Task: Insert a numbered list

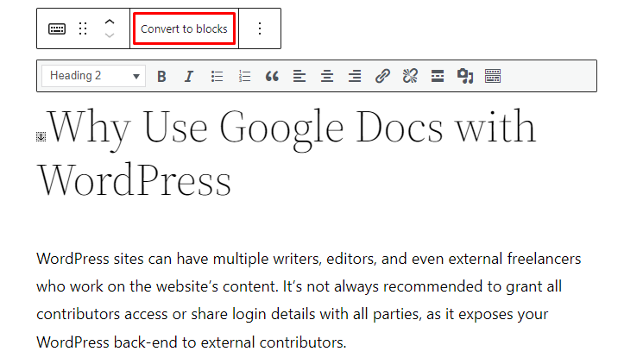Action: 244,76
